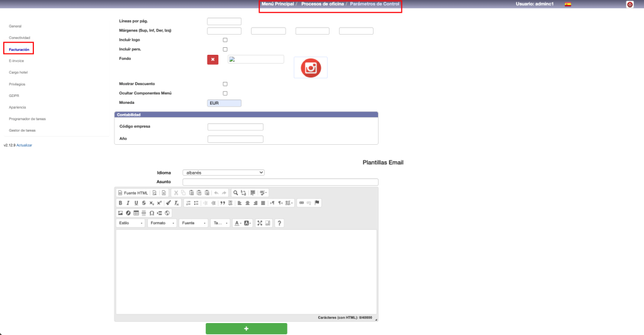Expand the Estilo dropdown in the editor
Screen dimensions: 644x335
click(x=131, y=223)
